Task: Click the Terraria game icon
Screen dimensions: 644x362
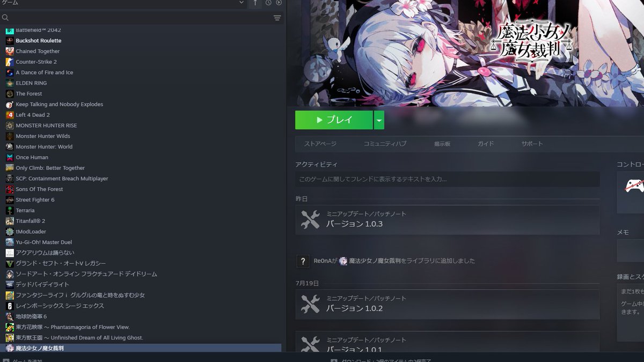Action: point(10,210)
